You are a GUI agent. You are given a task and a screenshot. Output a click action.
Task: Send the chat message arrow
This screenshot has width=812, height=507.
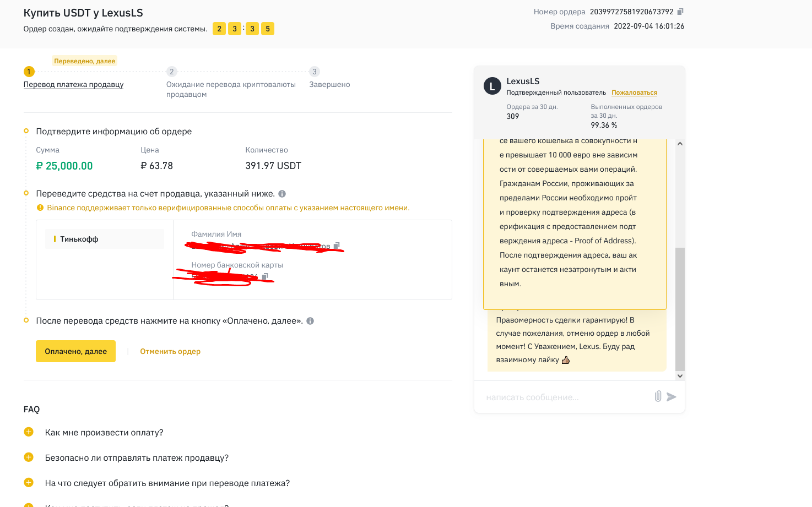pyautogui.click(x=671, y=397)
